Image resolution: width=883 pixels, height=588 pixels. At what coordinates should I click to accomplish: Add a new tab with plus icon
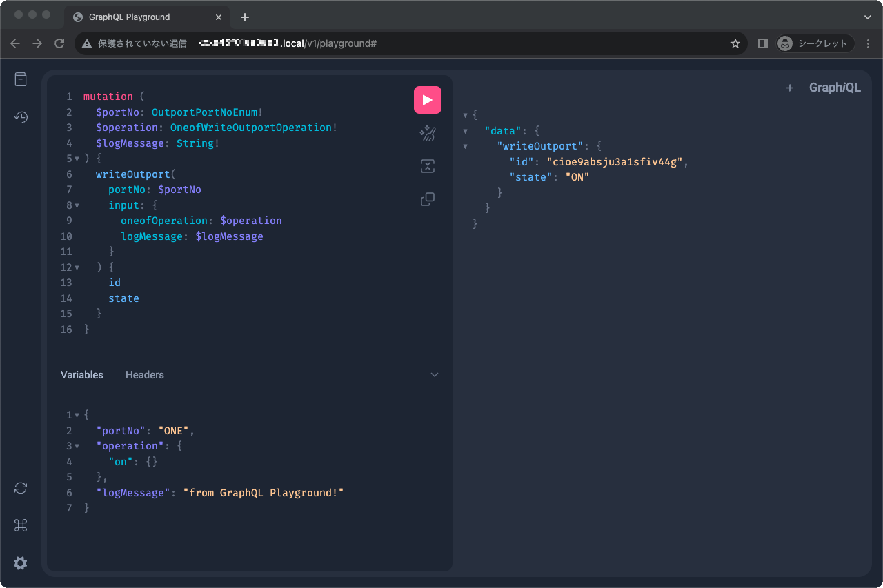[790, 88]
